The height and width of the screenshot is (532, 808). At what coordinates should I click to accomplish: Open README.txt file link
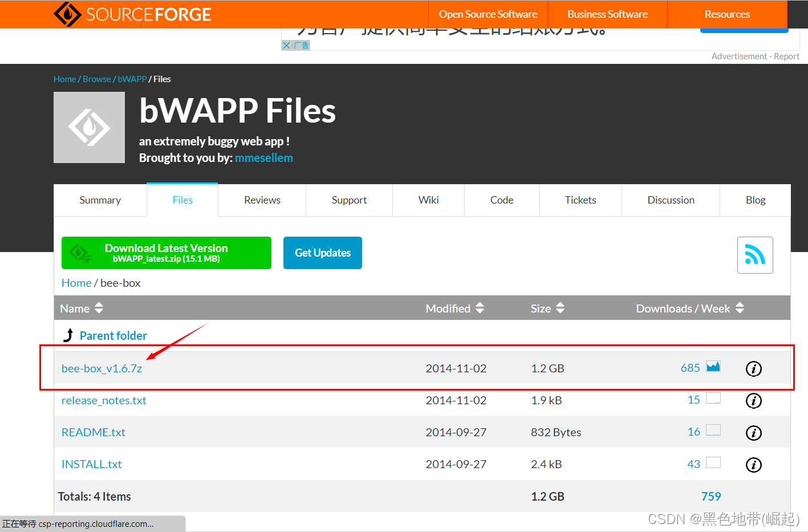(x=94, y=432)
